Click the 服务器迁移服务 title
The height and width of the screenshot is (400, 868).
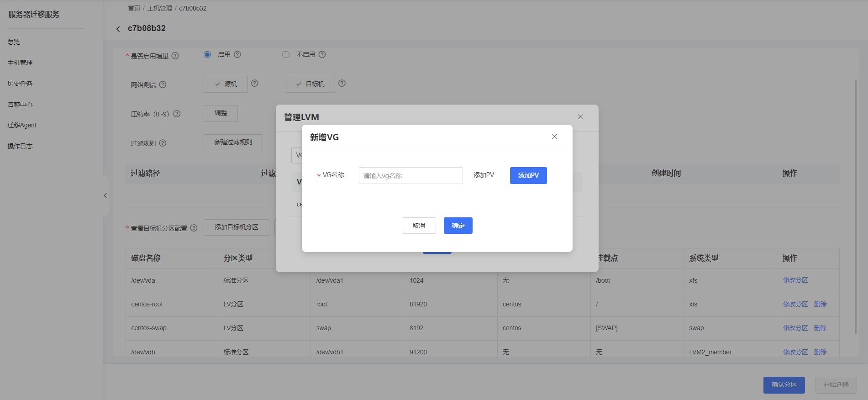34,14
